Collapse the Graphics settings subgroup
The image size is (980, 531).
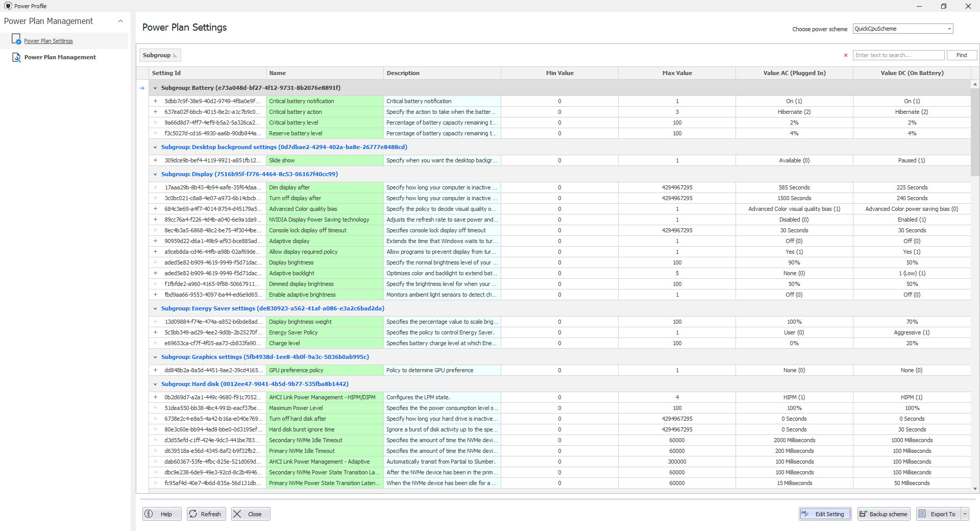coord(155,357)
